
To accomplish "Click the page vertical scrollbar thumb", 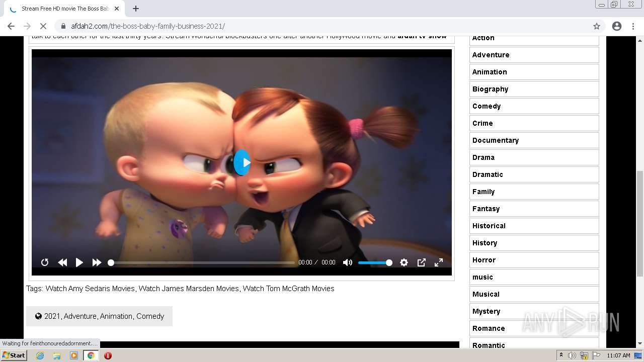I will (640, 224).
